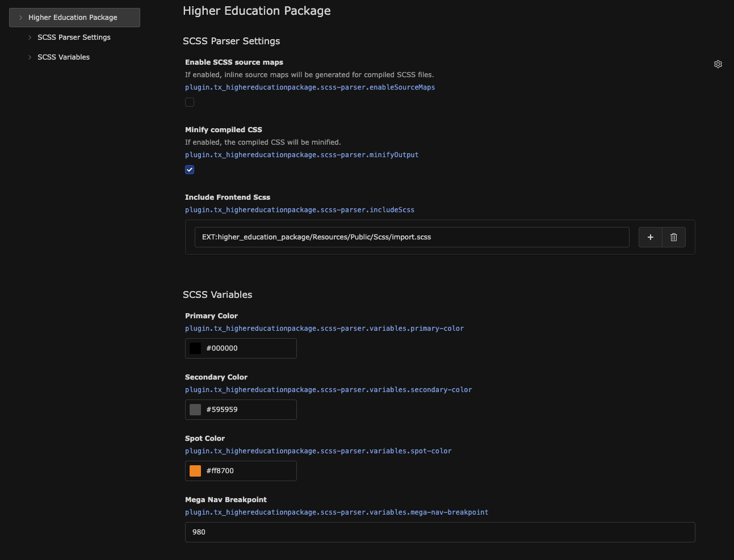Click the trash icon to delete Scss entry
The image size is (734, 560).
click(673, 237)
